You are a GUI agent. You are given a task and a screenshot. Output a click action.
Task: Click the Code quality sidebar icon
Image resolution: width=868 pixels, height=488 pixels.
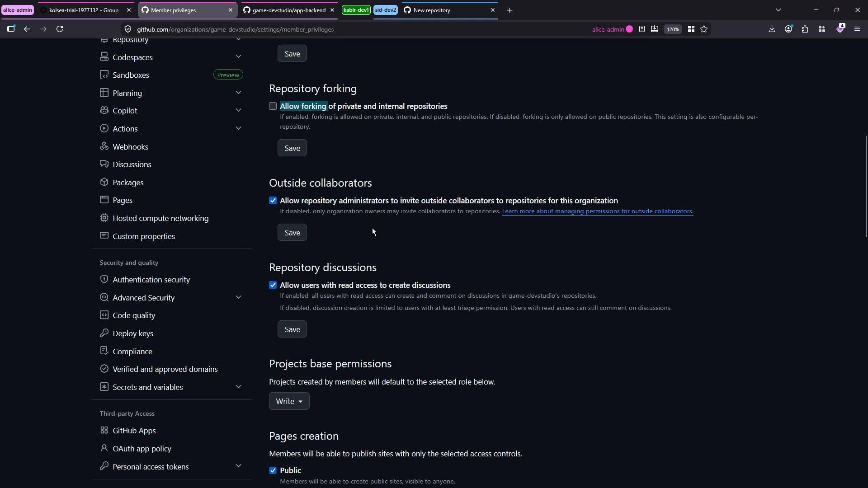(104, 315)
